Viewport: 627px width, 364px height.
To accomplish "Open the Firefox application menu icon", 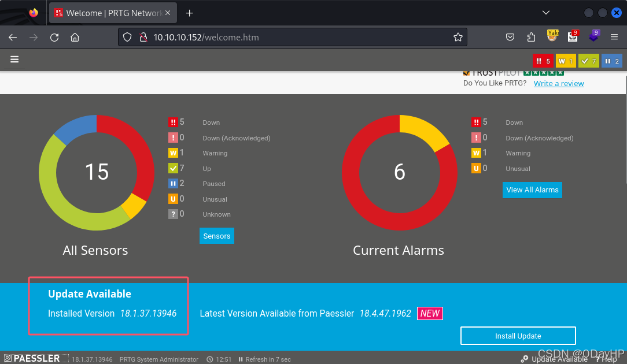I will point(614,37).
